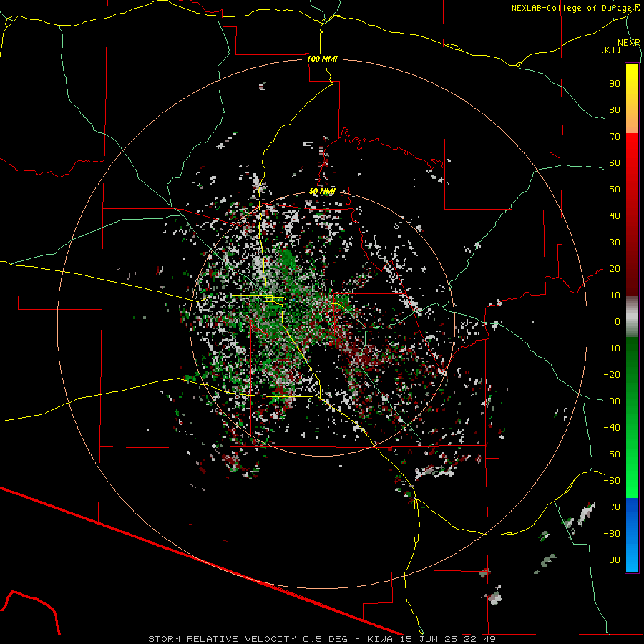Click the -10 value on the velocity scale
Screen dimensions: 644x644
612,348
